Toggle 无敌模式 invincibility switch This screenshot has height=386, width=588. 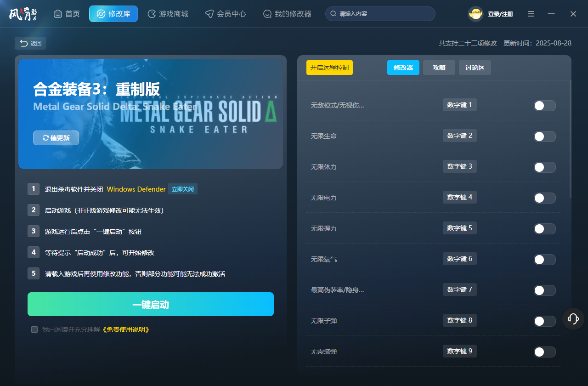click(545, 106)
